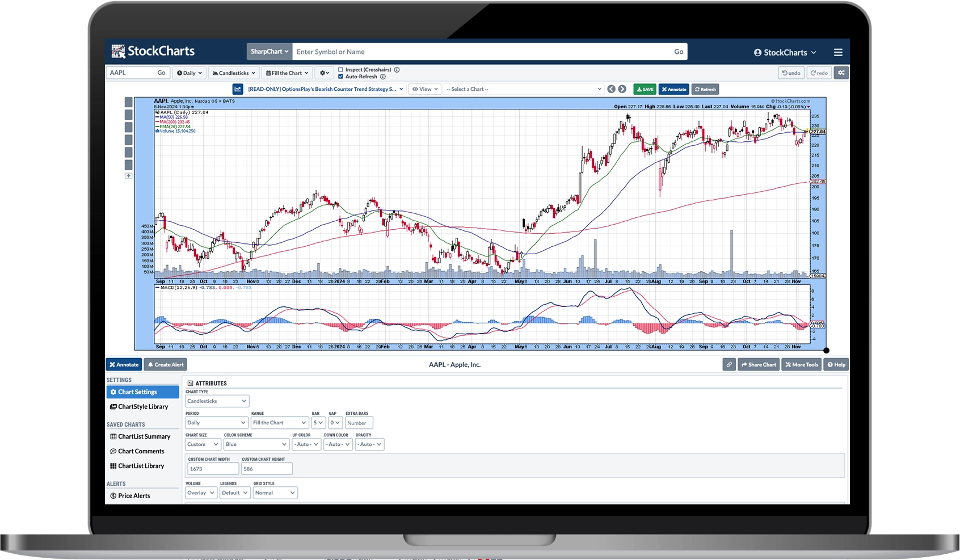Go to the previous chart arrow
The image size is (960, 560).
(x=611, y=89)
